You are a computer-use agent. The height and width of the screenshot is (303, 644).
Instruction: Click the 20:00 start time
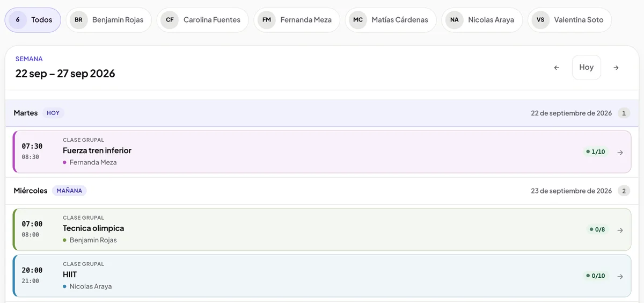[x=32, y=270]
